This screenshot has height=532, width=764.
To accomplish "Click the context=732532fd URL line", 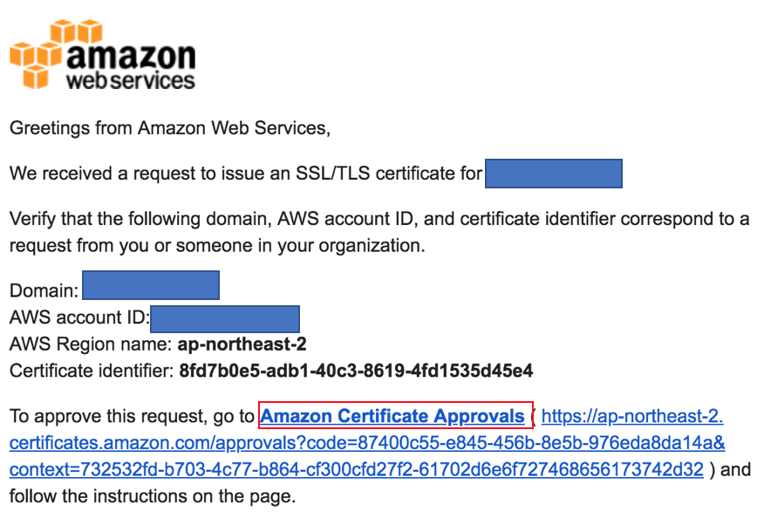I will pos(356,469).
